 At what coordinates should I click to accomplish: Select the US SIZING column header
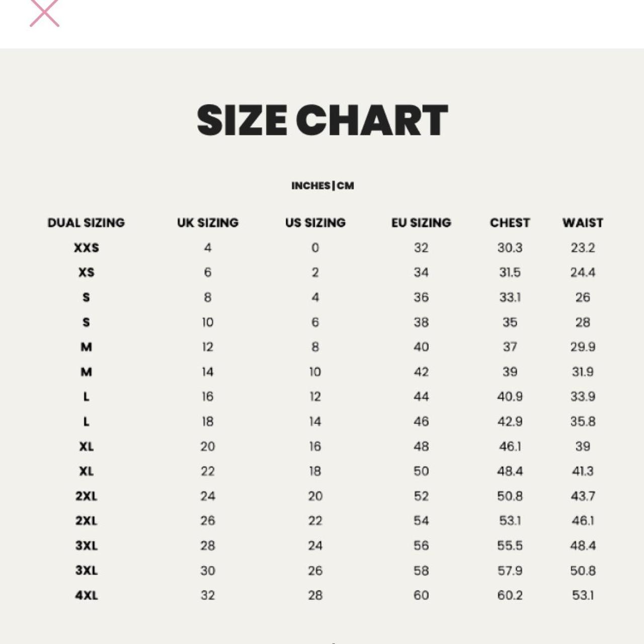[315, 222]
